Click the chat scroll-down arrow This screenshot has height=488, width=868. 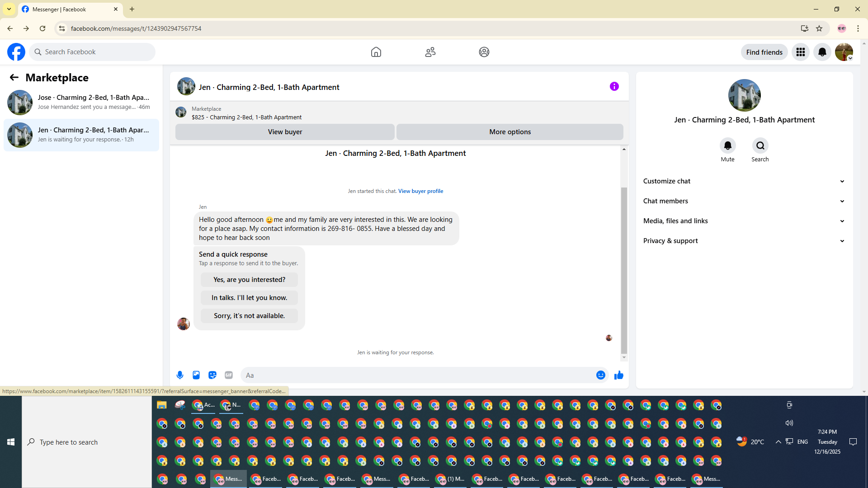[x=624, y=357]
